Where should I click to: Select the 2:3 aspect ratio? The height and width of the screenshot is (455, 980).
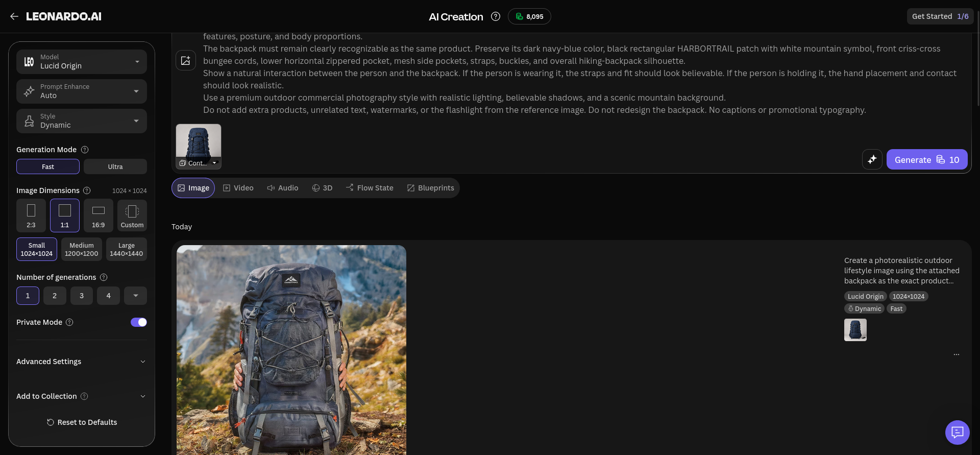pos(31,215)
